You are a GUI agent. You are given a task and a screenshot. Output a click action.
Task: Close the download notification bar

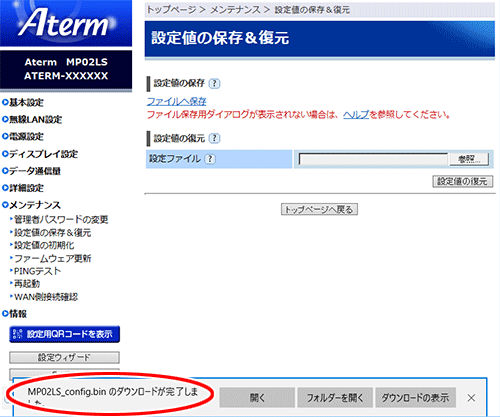(471, 398)
